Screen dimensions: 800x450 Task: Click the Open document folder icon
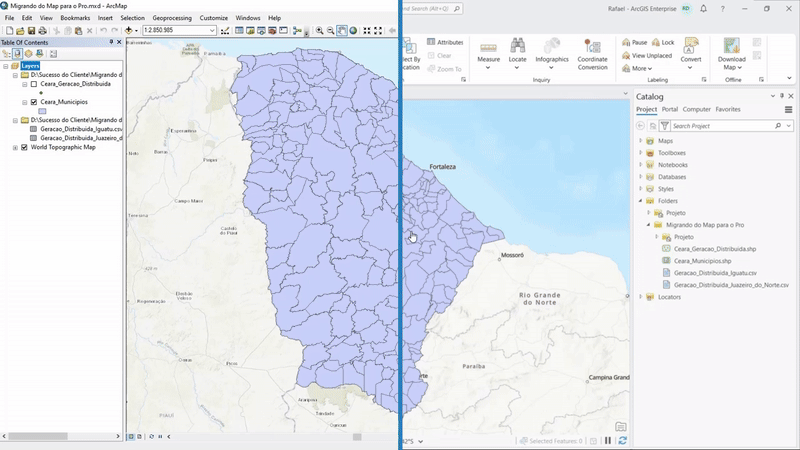click(20, 31)
